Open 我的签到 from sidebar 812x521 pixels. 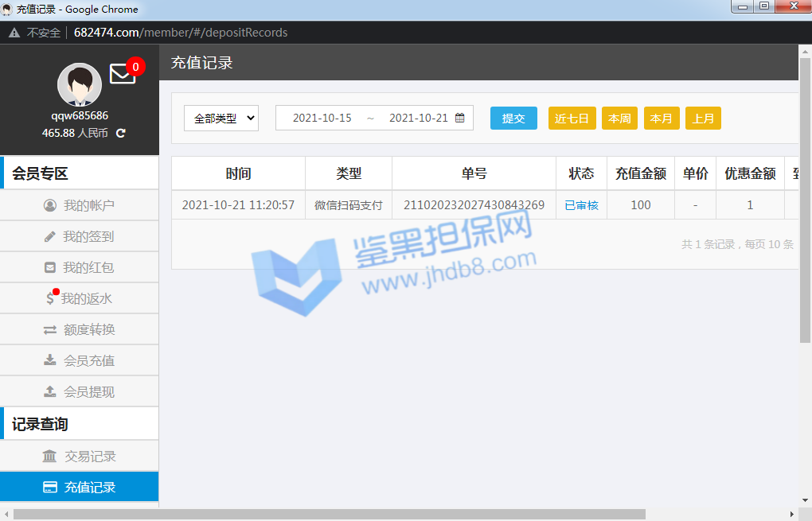(80, 236)
